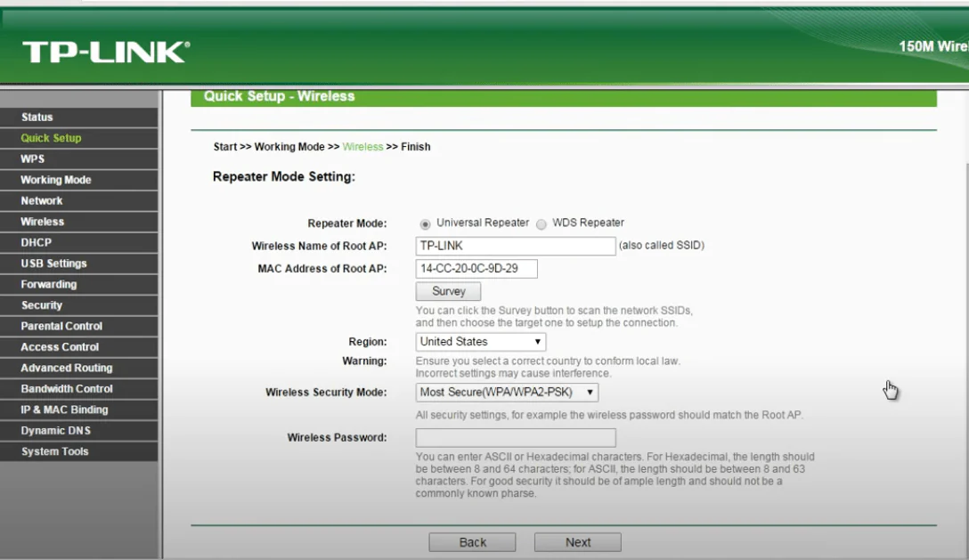Open Parental Control menu
969x560 pixels.
[61, 326]
